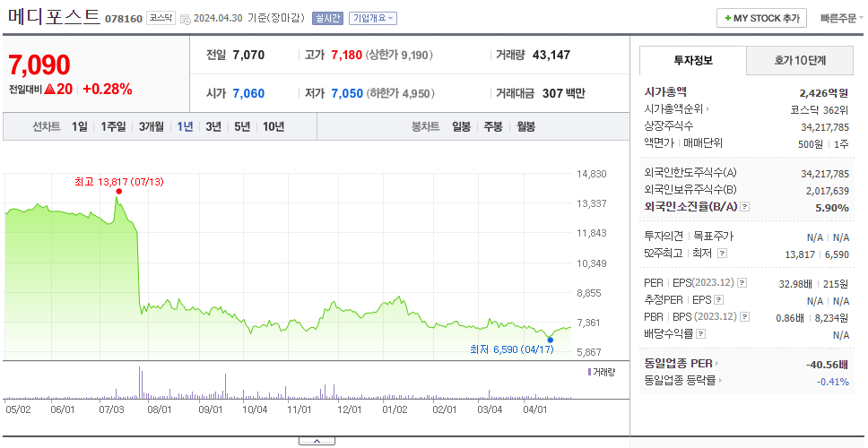Show the 일봉 candle chart
This screenshot has width=868, height=448.
pos(461,126)
